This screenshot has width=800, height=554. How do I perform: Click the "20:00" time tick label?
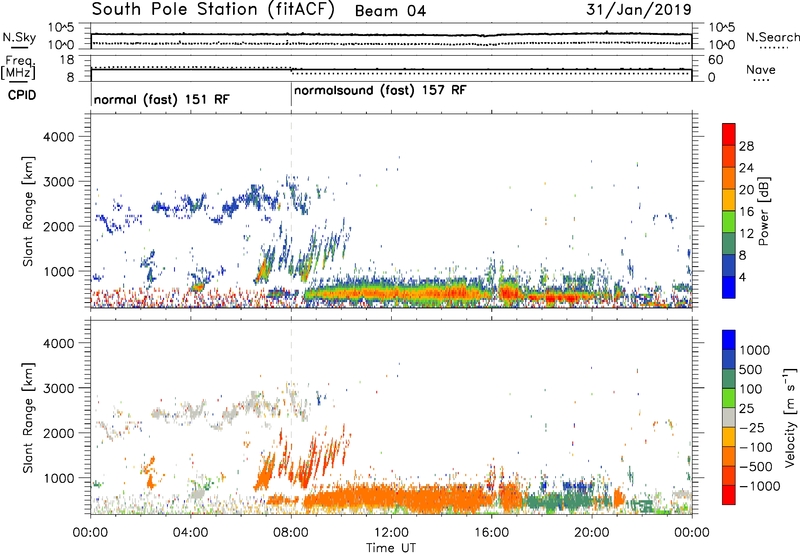pyautogui.click(x=592, y=533)
